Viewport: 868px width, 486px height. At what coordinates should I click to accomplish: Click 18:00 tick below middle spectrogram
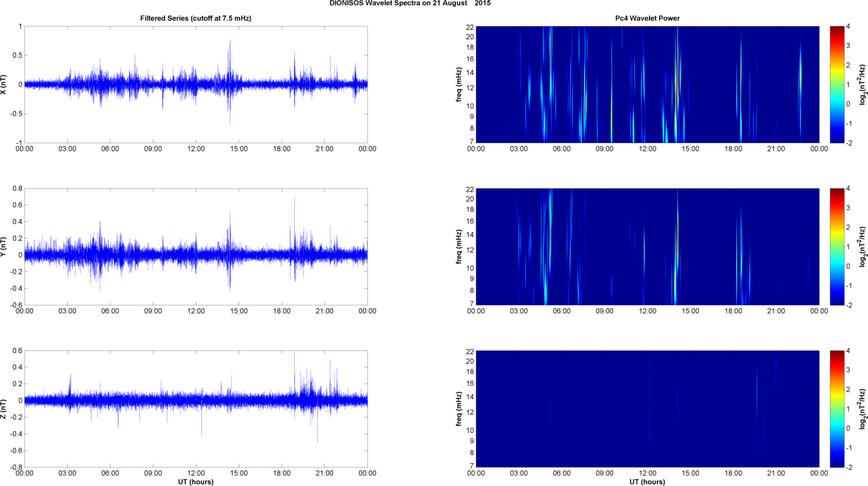733,311
